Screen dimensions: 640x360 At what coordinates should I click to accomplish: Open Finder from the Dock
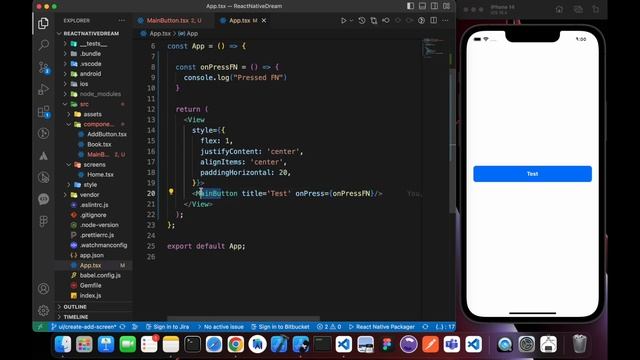click(x=63, y=344)
